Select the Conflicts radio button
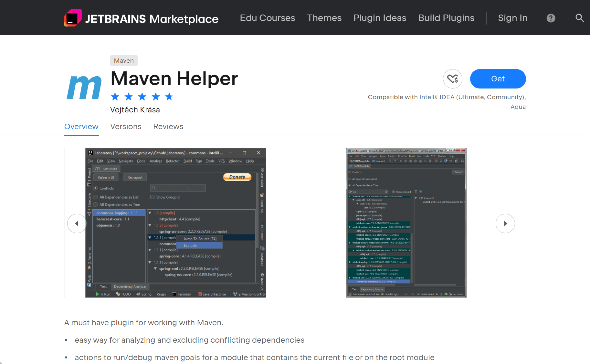This screenshot has height=364, width=590. tap(95, 188)
